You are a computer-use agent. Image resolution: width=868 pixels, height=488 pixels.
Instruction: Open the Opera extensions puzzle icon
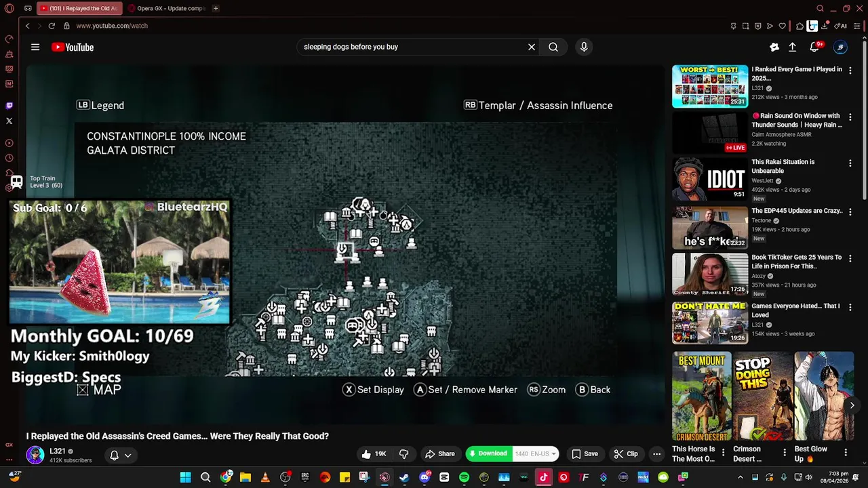(800, 26)
